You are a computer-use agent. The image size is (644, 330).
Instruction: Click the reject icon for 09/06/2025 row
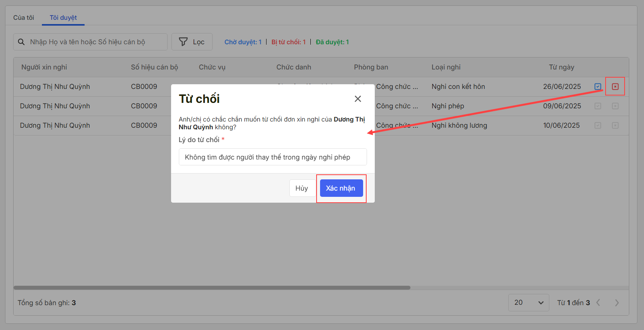615,106
